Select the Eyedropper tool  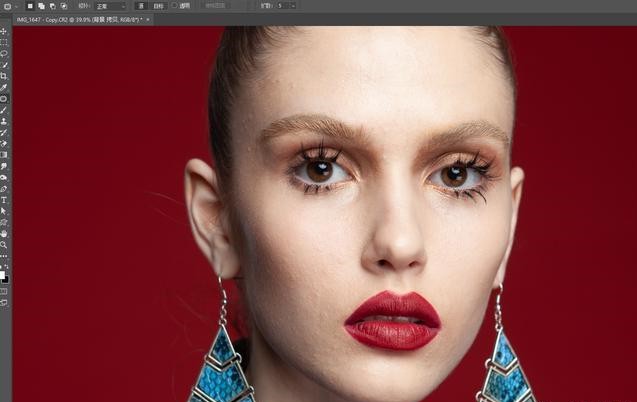tap(4, 87)
